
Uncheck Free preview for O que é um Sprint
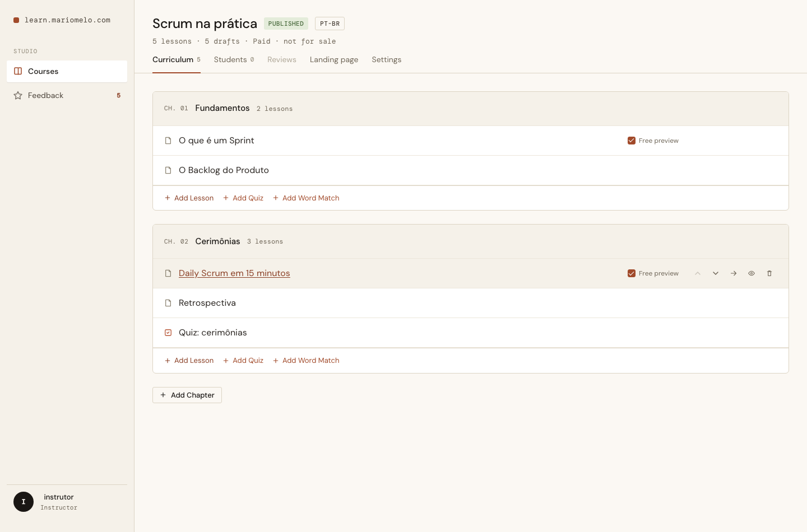point(632,141)
